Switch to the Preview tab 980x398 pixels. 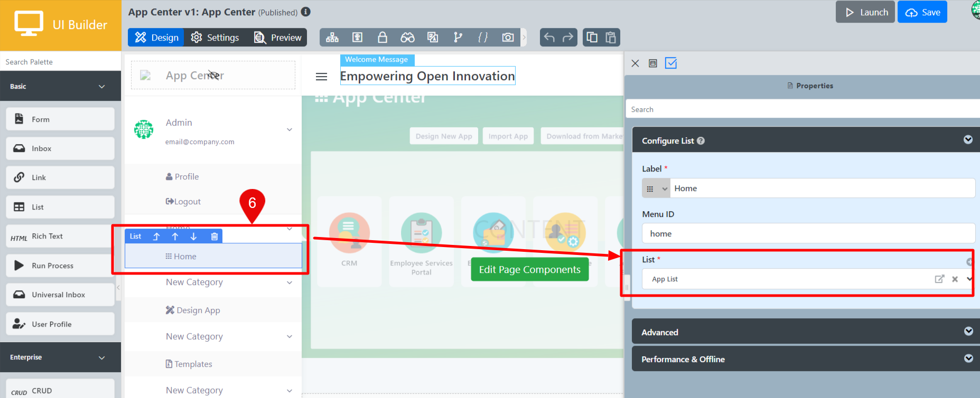click(x=277, y=37)
